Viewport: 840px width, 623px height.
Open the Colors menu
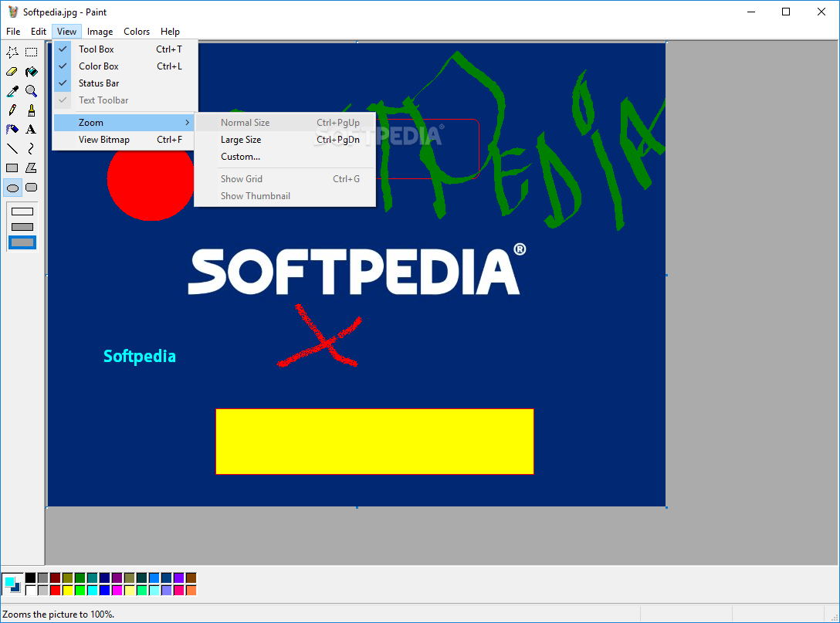[137, 32]
